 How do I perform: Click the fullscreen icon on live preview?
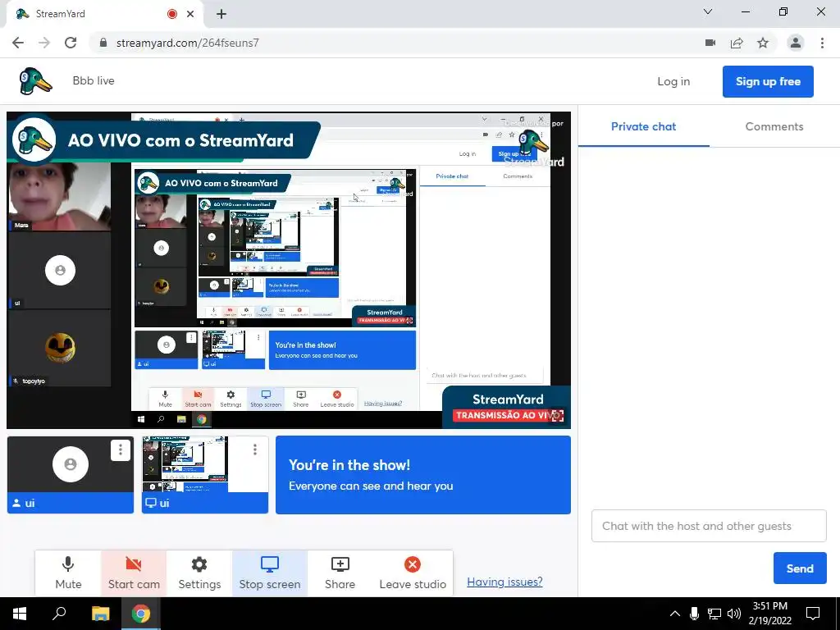558,416
